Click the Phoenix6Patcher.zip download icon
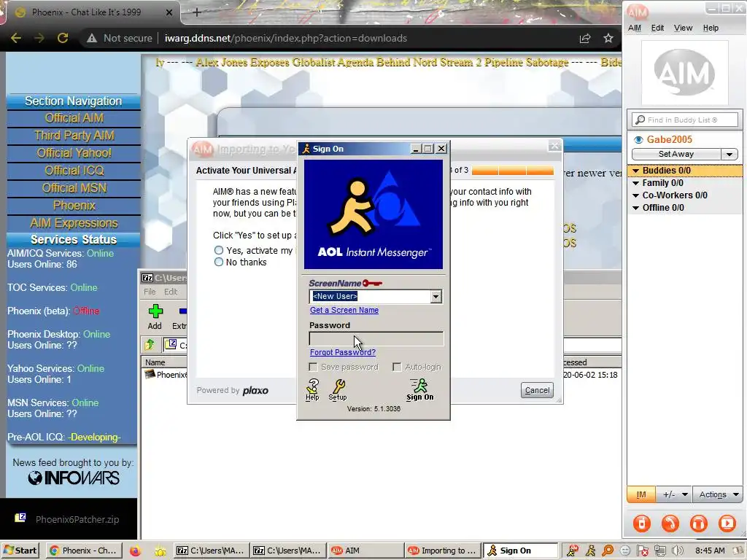747x560 pixels. [x=20, y=518]
